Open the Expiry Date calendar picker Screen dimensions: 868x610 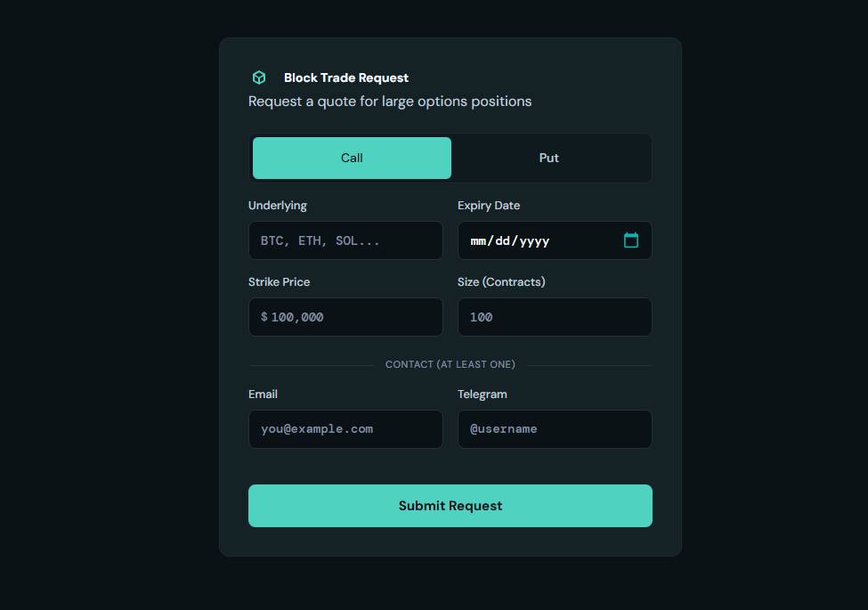pyautogui.click(x=631, y=240)
